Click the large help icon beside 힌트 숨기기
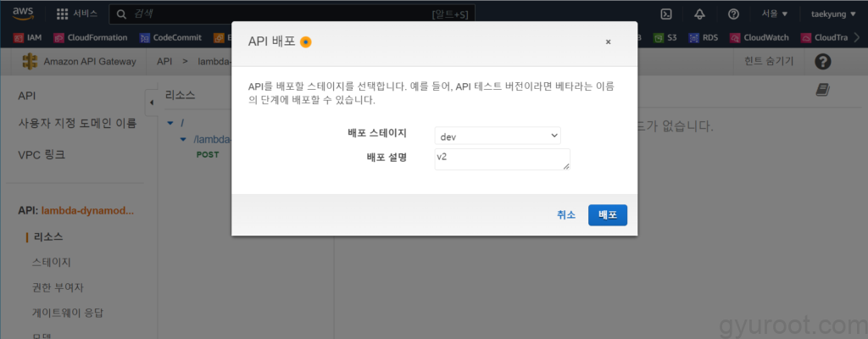 click(x=821, y=62)
